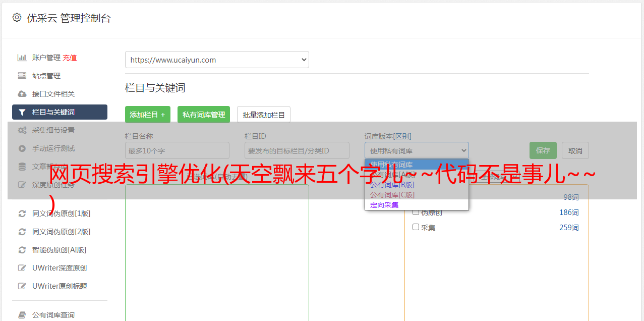Click the 批量添加栏目 button
The height and width of the screenshot is (321, 644).
264,115
